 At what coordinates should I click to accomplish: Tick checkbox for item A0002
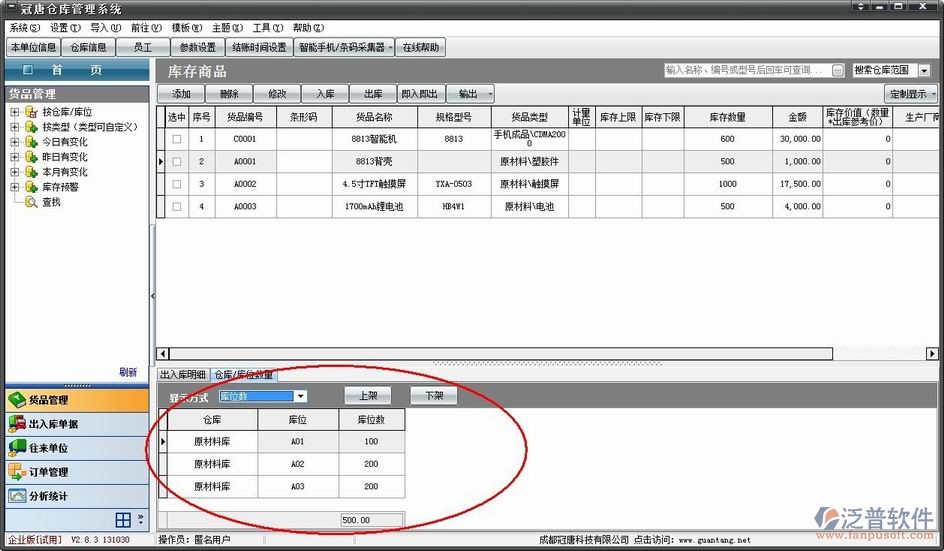tap(177, 184)
